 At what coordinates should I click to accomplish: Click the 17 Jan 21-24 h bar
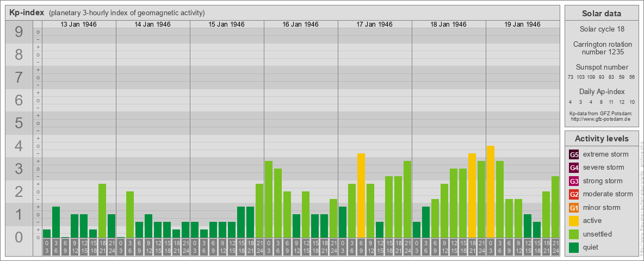[x=407, y=199]
